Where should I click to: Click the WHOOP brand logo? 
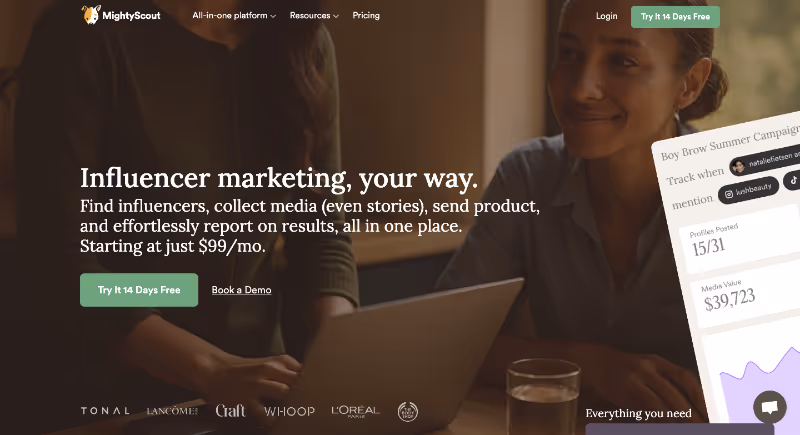(x=289, y=411)
